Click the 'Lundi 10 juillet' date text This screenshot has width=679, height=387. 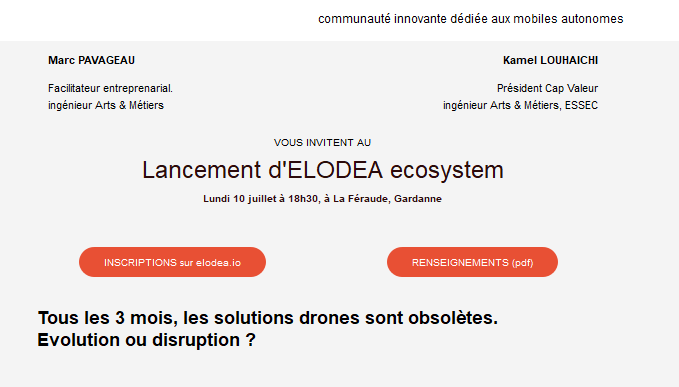239,199
